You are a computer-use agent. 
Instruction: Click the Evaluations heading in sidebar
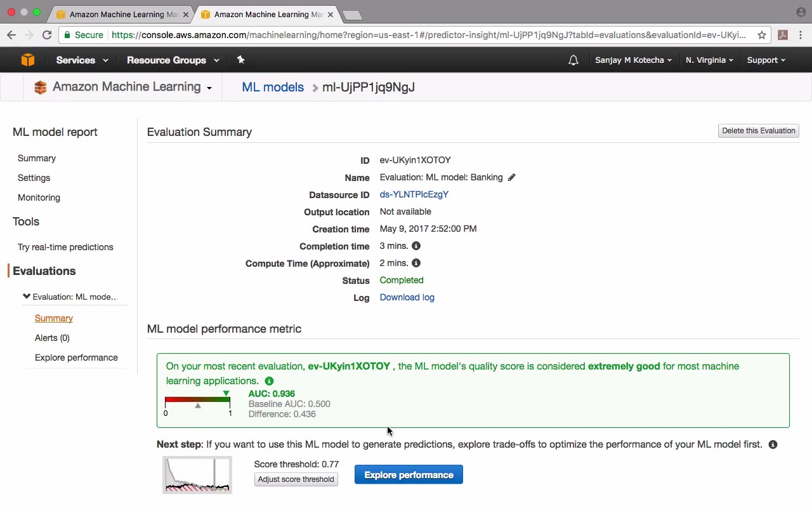pos(44,271)
